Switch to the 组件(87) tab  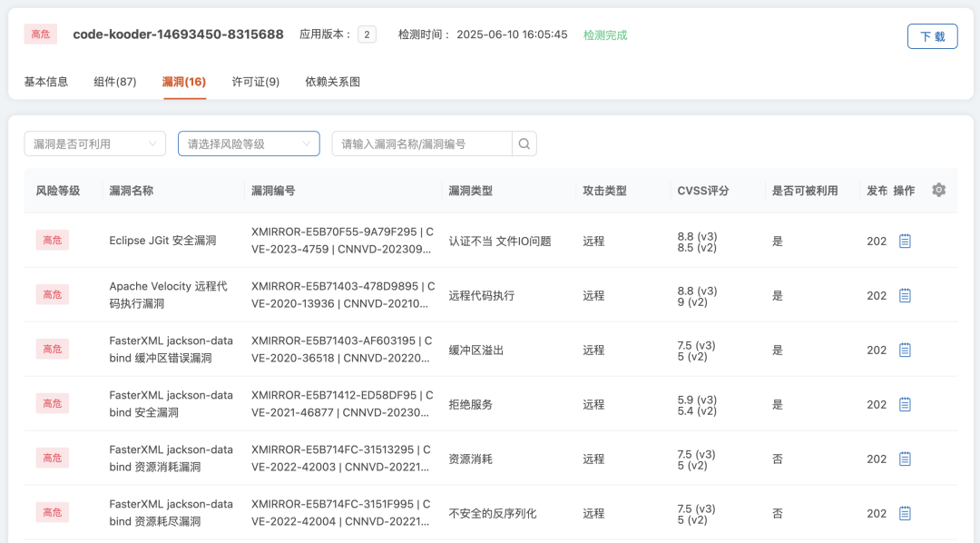pyautogui.click(x=115, y=82)
